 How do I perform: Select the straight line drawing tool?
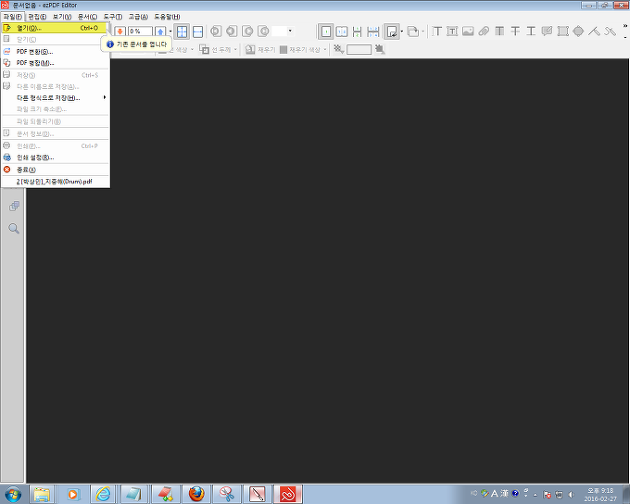tap(594, 31)
